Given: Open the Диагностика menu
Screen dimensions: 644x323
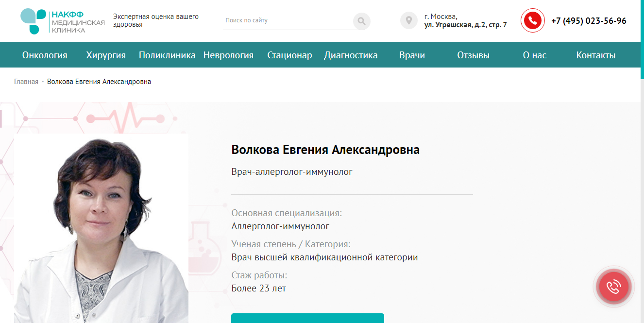Looking at the screenshot, I should click(x=351, y=55).
